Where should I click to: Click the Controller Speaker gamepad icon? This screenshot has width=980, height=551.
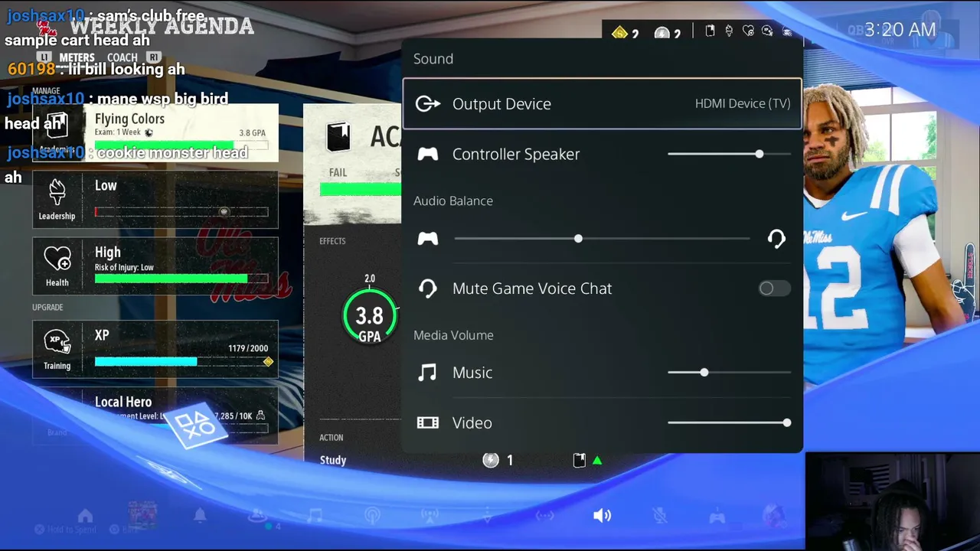tap(428, 154)
